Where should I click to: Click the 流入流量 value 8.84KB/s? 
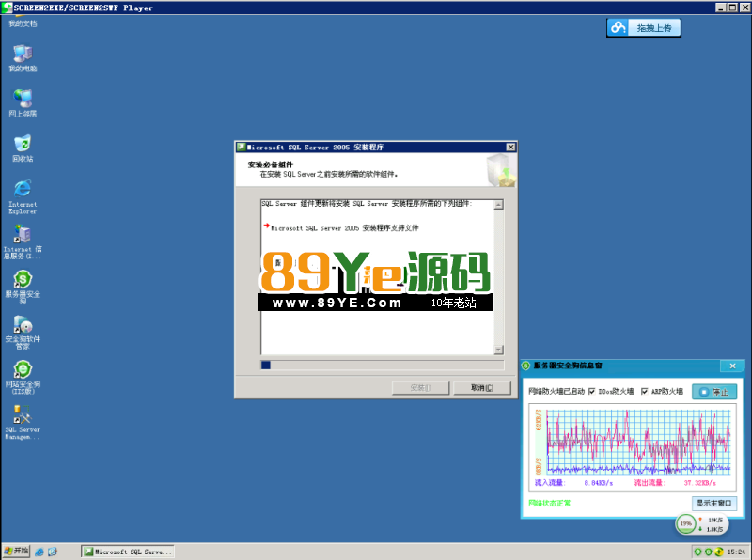pos(599,483)
